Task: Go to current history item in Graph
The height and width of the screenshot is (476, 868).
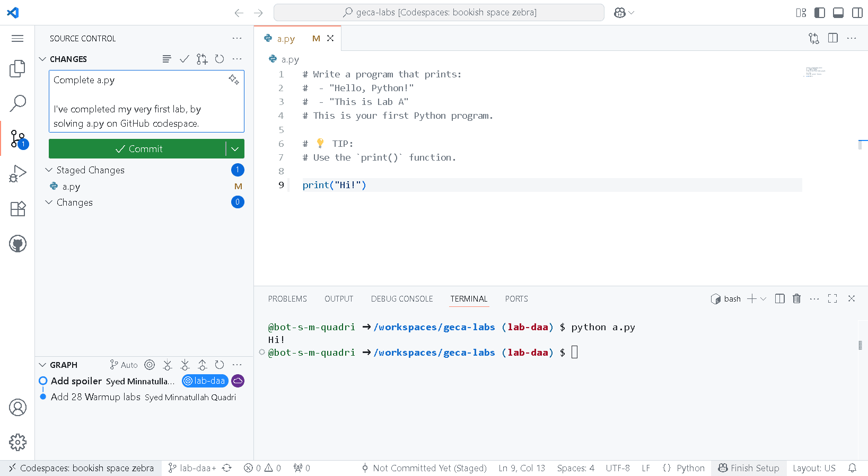Action: [150, 365]
